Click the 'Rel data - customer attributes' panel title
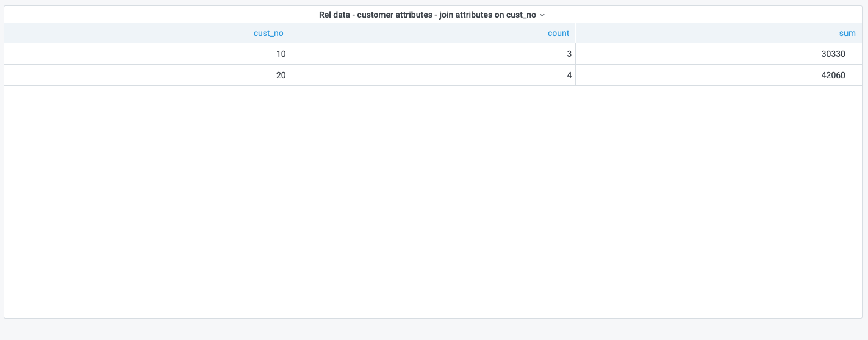The image size is (868, 340). (427, 15)
